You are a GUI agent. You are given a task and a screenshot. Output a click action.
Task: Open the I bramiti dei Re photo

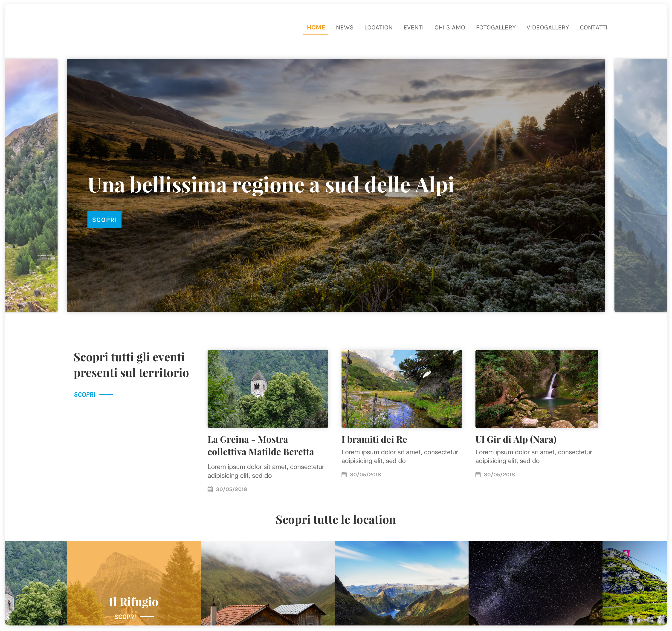[x=402, y=389]
